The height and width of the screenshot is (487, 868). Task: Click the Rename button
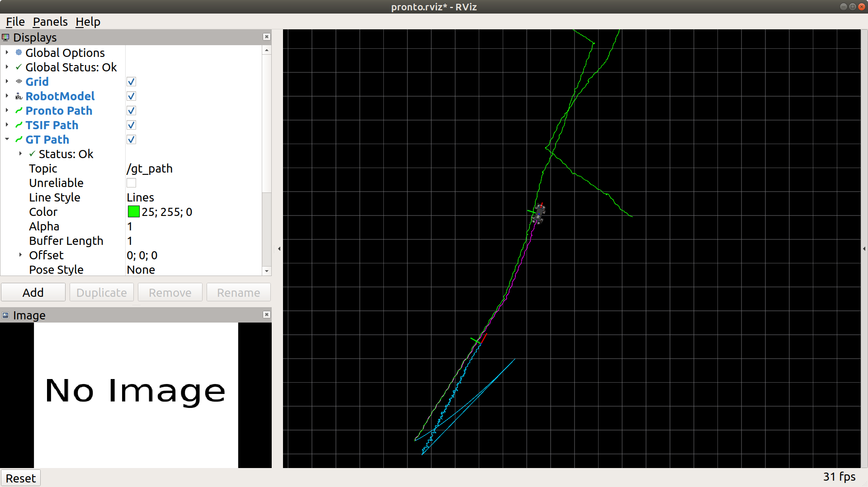pyautogui.click(x=238, y=292)
